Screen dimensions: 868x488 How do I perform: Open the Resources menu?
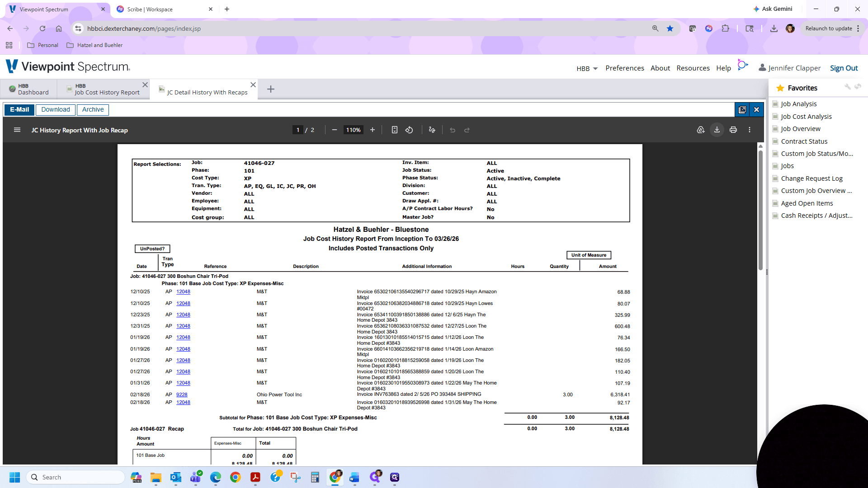click(693, 68)
